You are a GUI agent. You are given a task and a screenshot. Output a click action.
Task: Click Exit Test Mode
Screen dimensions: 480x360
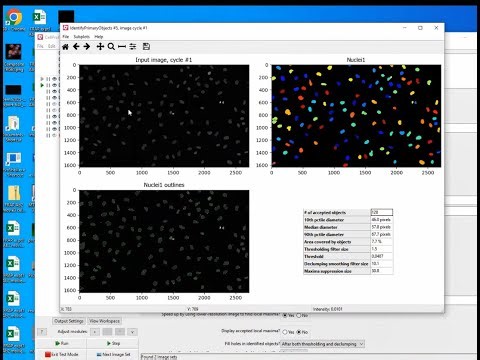point(61,354)
